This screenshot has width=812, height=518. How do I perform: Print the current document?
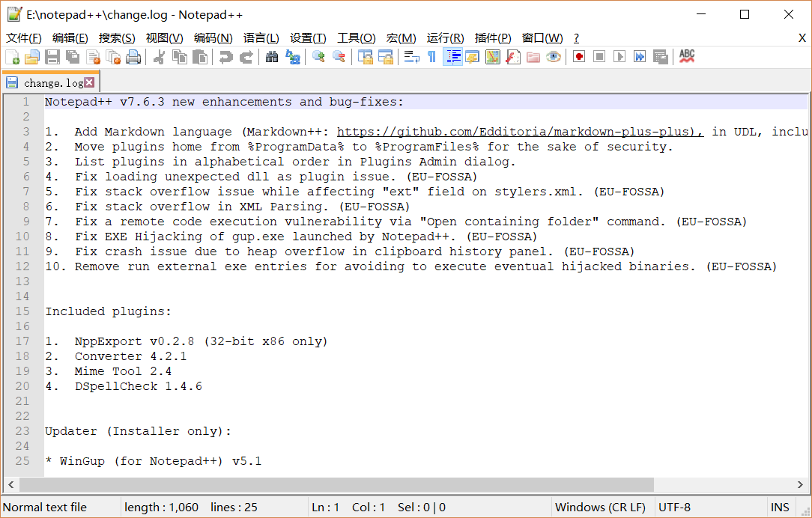[x=135, y=56]
